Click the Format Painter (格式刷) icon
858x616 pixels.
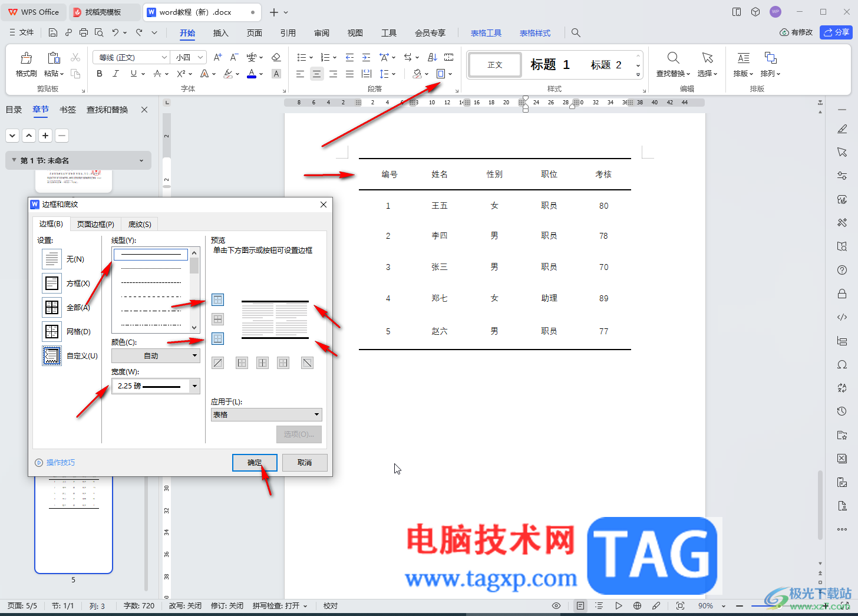pos(26,58)
